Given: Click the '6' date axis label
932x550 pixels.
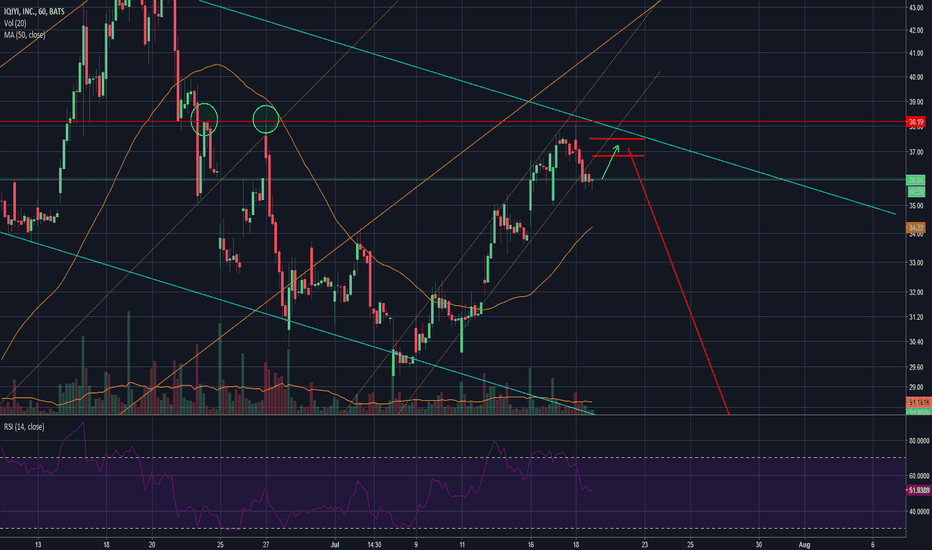Looking at the screenshot, I should (873, 544).
